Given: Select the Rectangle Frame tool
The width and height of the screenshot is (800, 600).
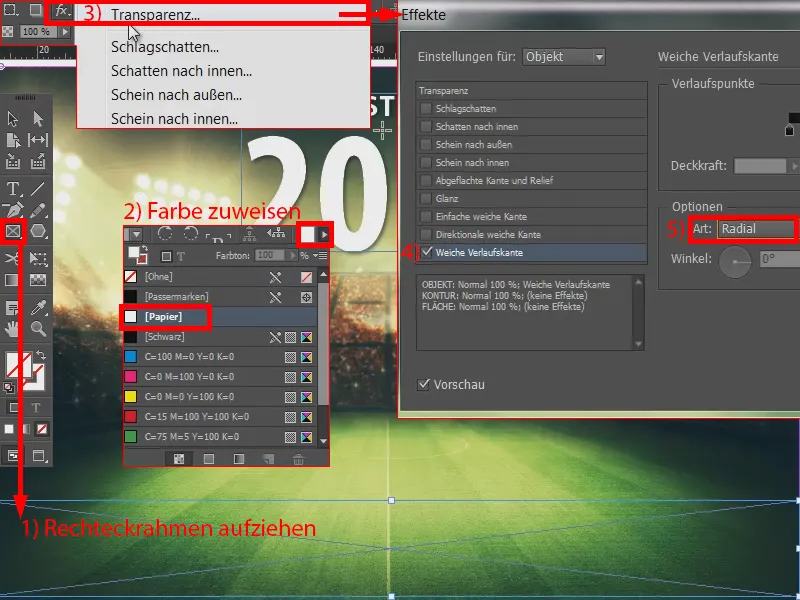Looking at the screenshot, I should tap(13, 232).
